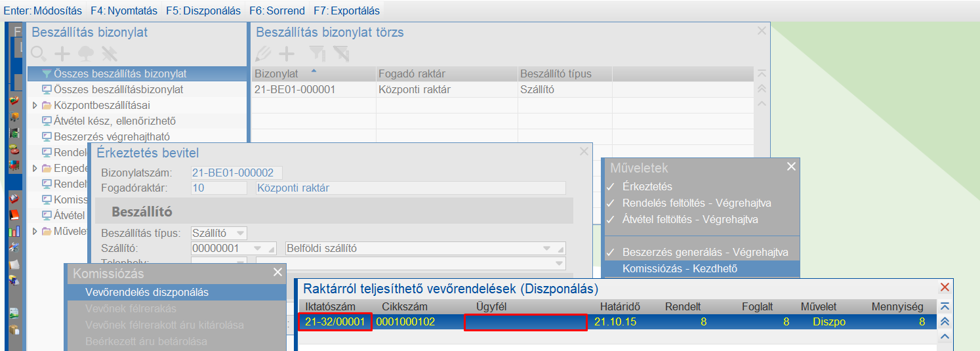The width and height of the screenshot is (980, 351).
Task: Select F4: Nyomtatás in top menu
Action: [x=124, y=10]
